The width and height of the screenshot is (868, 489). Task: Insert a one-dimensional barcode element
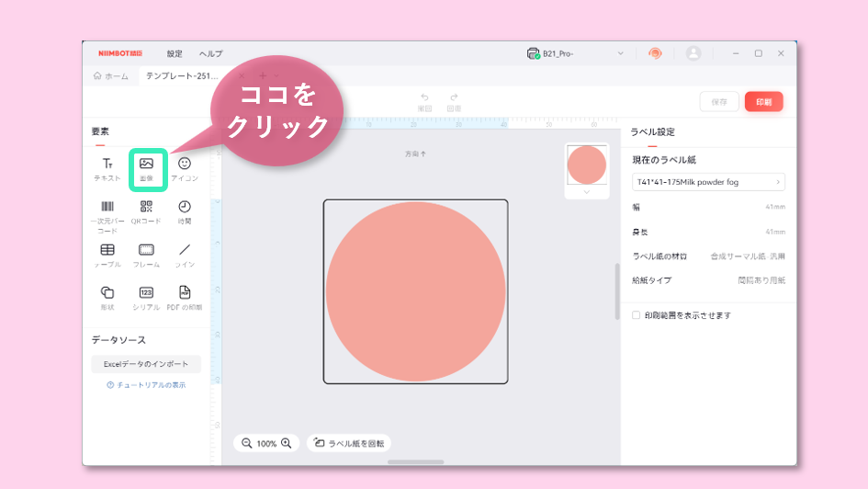[x=107, y=217]
